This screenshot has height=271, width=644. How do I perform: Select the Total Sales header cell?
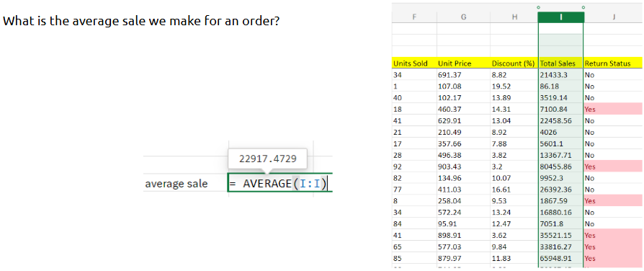click(560, 63)
